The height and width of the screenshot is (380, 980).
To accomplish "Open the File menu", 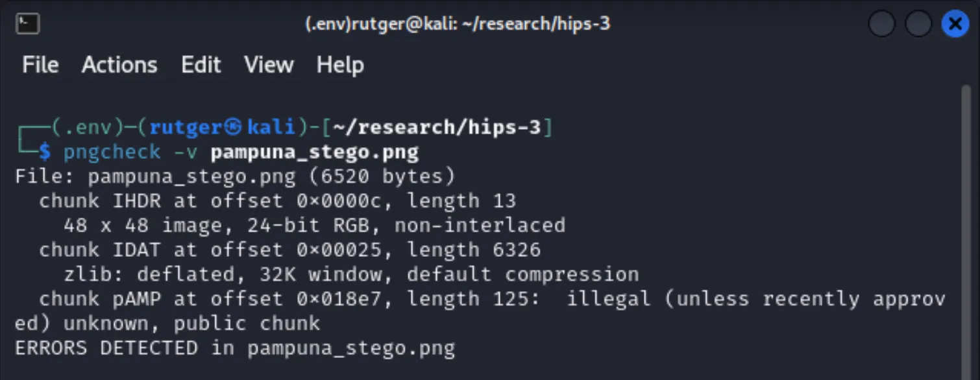I will tap(40, 64).
